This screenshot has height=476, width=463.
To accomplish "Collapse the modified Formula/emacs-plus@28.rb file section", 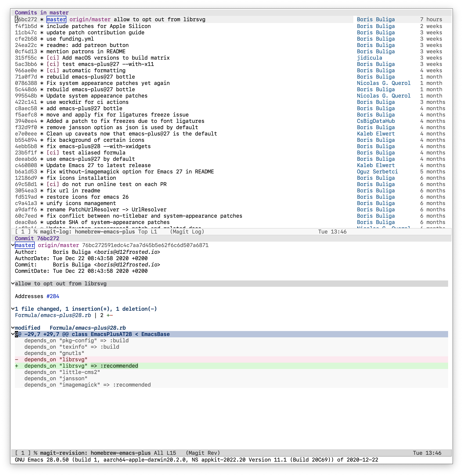I will [13, 328].
